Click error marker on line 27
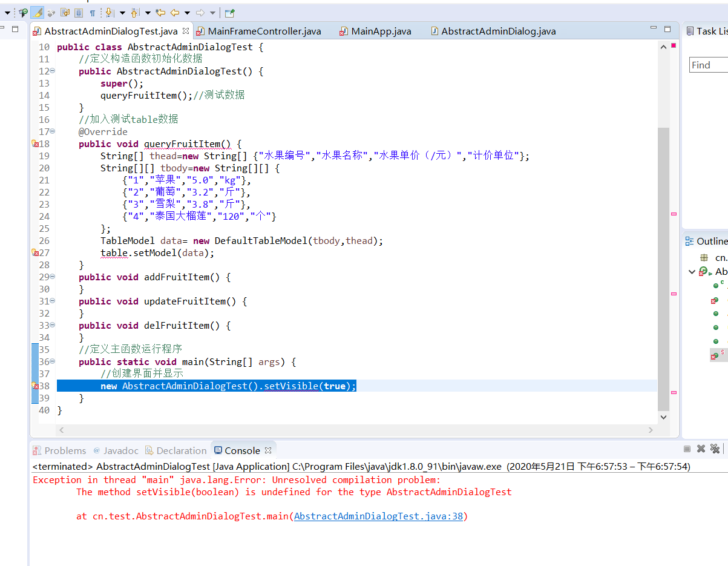Image resolution: width=728 pixels, height=566 pixels. [35, 252]
